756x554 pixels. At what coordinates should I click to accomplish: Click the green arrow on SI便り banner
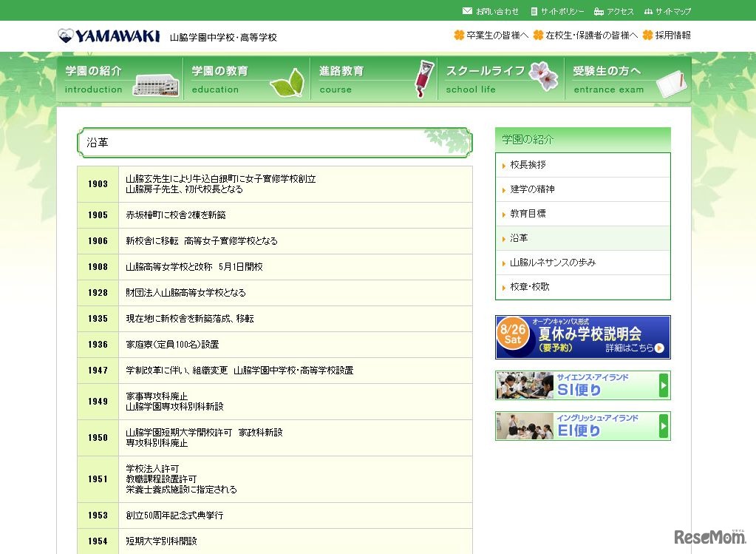click(664, 385)
